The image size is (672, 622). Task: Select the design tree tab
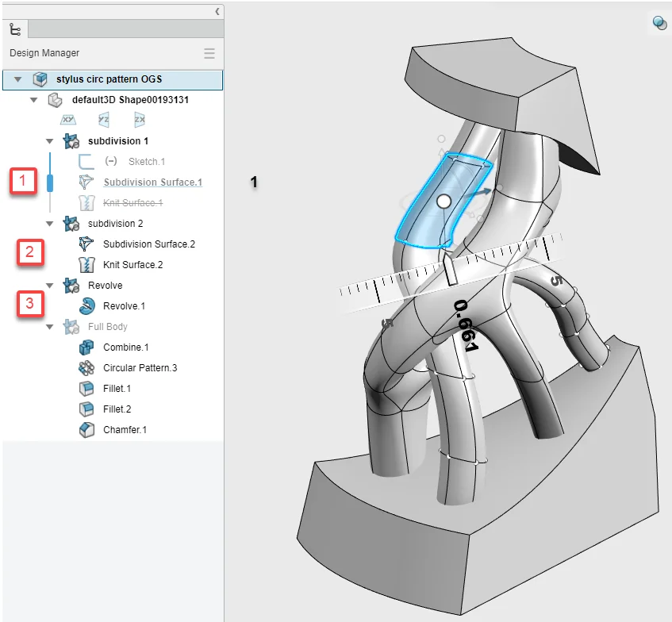coord(15,29)
